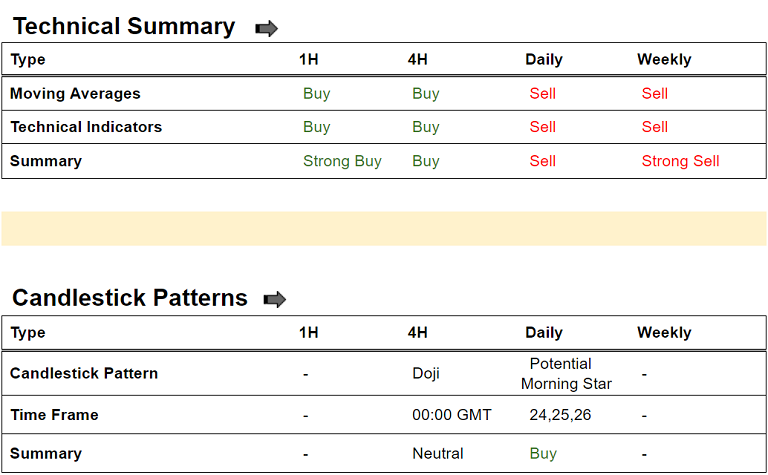Click the Sell daily Moving Averages value
Viewport: 768px width, 475px height.
tap(543, 94)
